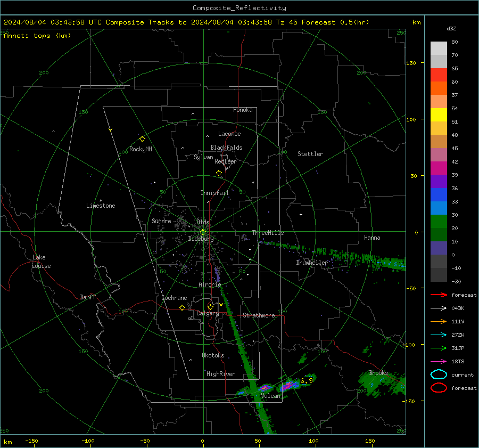The width and height of the screenshot is (479, 448).
Task: Click the magenta 18TS arrow icon
Action: click(x=439, y=362)
